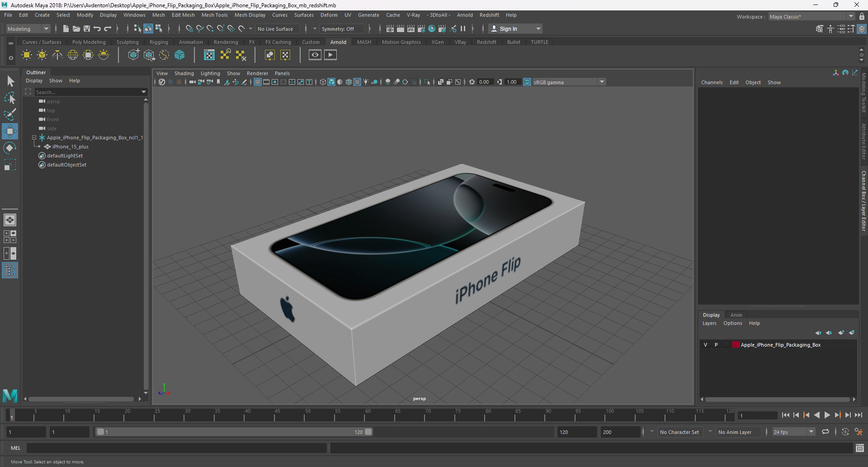
Task: Toggle the sRGB gamma view transform icon
Action: [527, 82]
